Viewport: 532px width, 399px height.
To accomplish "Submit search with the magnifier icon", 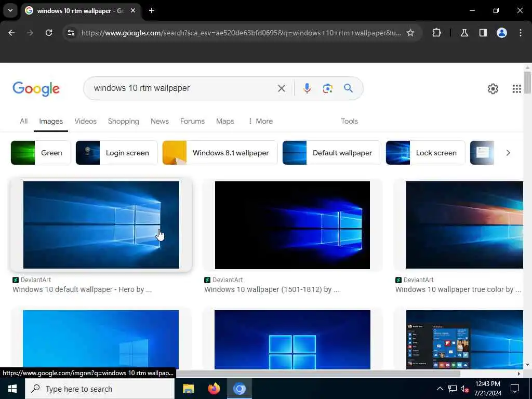I will click(x=348, y=88).
